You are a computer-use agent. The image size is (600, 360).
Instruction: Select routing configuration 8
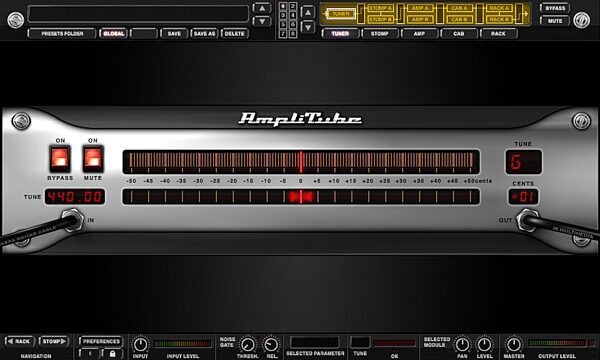tap(292, 34)
